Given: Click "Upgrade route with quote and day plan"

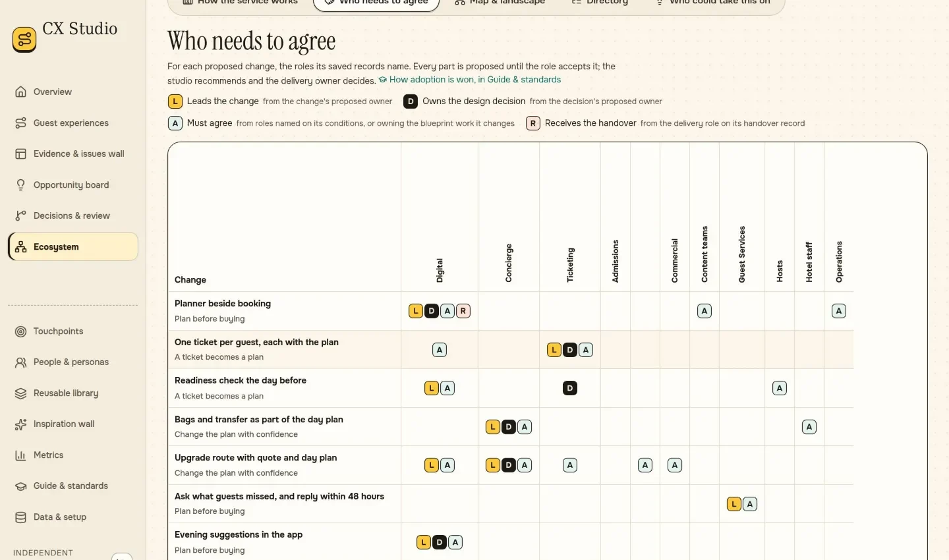Looking at the screenshot, I should (256, 458).
